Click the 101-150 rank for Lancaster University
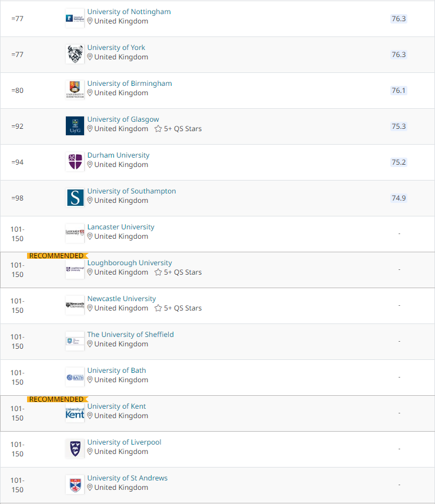The height and width of the screenshot is (504, 435). click(18, 234)
